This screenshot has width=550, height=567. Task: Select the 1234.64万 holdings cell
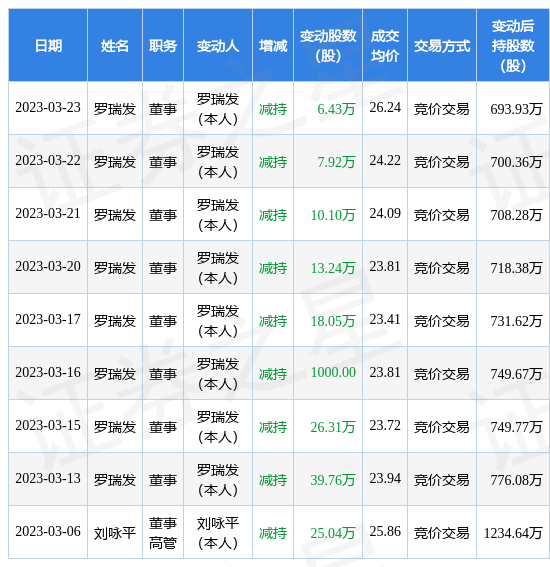tap(513, 532)
